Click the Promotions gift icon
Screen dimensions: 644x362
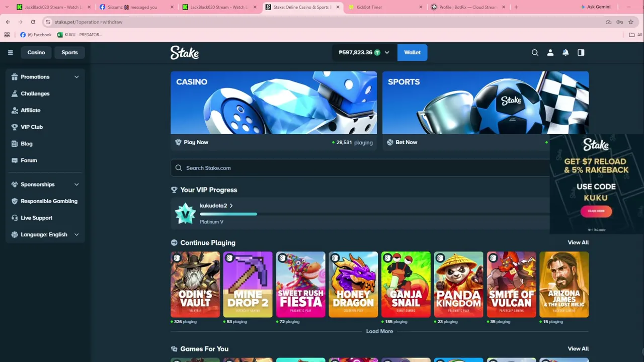(x=15, y=77)
